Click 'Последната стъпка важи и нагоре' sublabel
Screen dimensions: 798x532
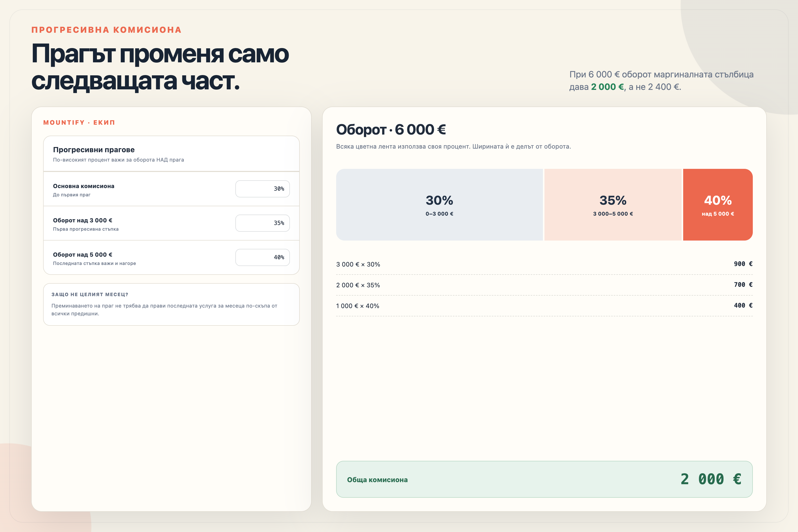click(x=94, y=263)
